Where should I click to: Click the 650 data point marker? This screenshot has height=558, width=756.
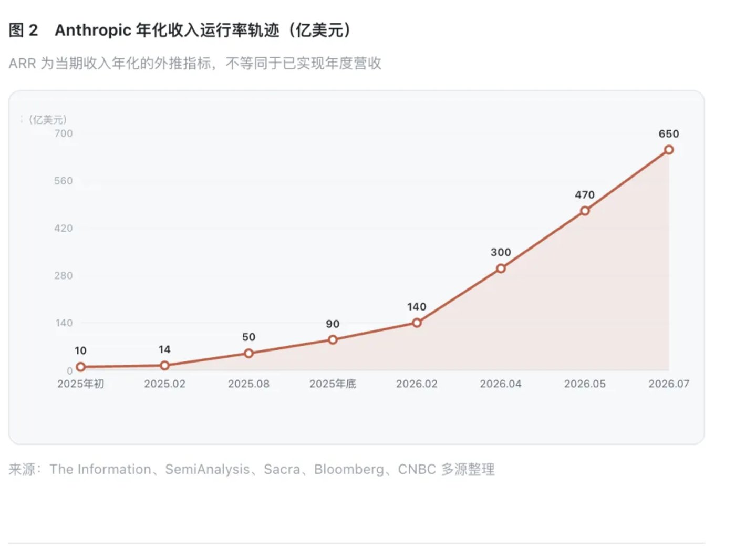click(669, 150)
